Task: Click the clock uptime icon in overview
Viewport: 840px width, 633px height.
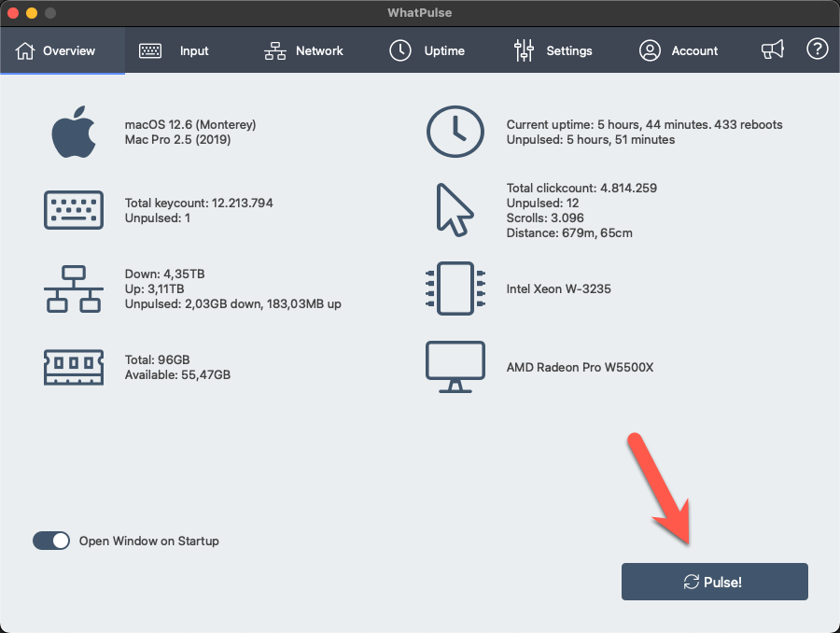Action: [455, 132]
